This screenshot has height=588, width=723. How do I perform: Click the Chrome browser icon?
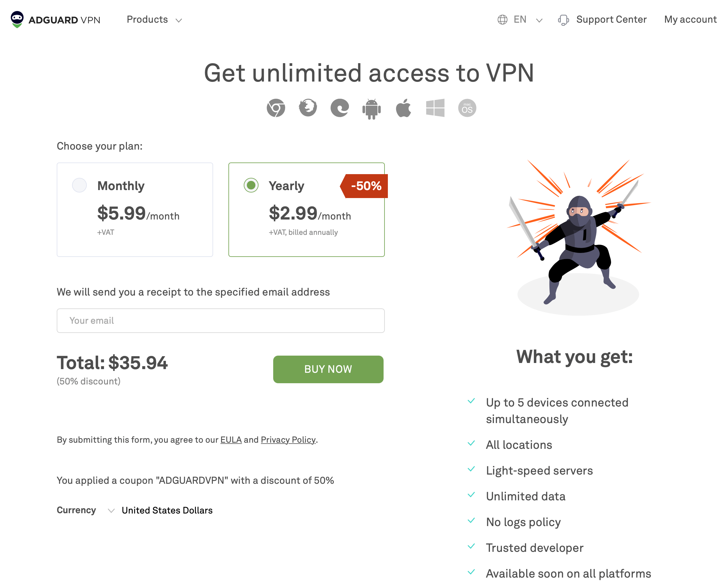click(x=276, y=108)
